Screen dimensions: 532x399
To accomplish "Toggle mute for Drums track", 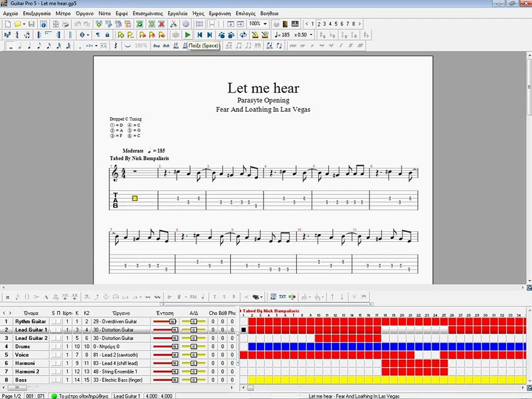I will click(x=59, y=347).
